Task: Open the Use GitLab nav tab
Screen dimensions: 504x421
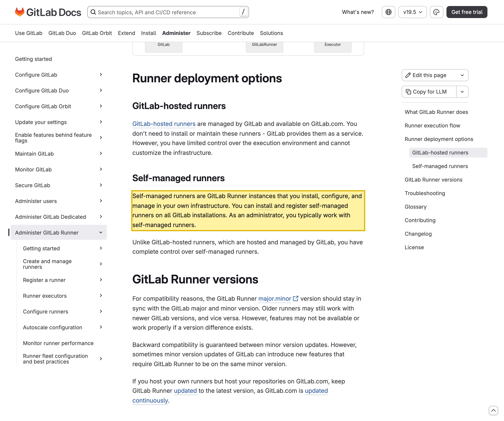Action: click(29, 33)
